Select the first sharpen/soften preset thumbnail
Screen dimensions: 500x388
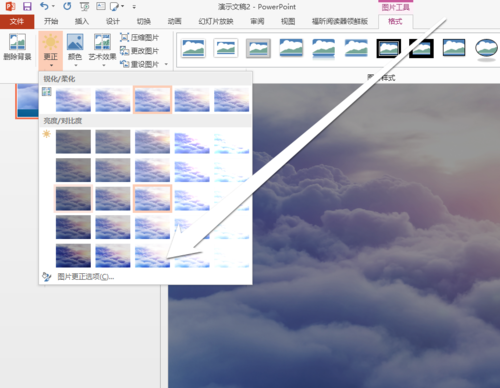(73, 100)
